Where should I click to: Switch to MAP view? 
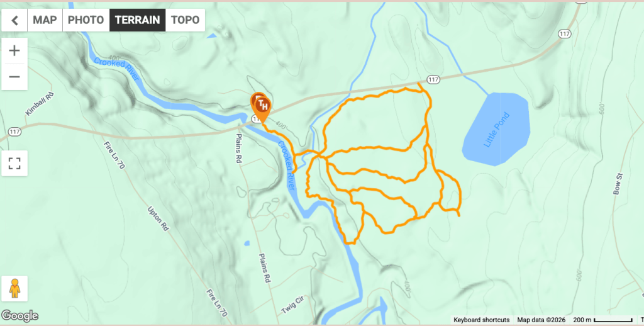(45, 20)
